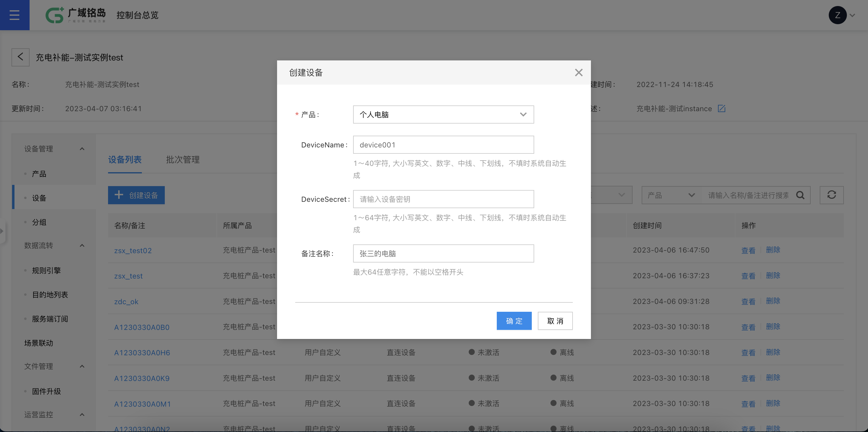Viewport: 868px width, 432px height.
Task: Open the partly hidden filter dropdown
Action: click(x=611, y=195)
